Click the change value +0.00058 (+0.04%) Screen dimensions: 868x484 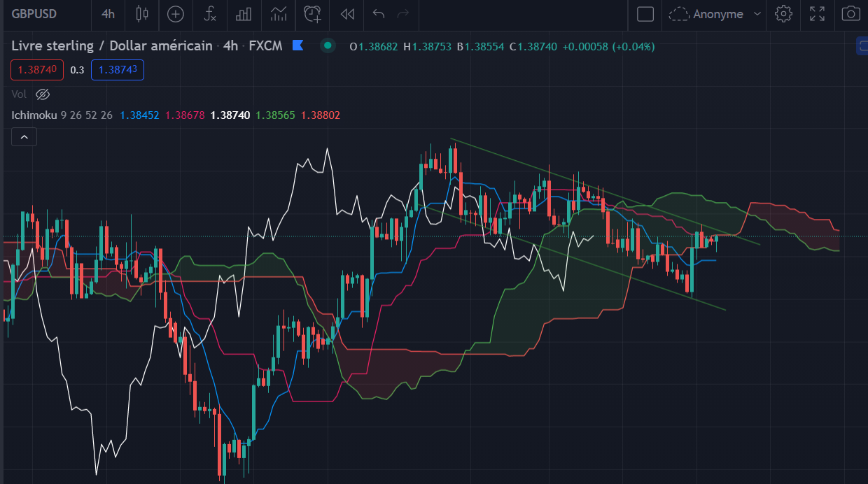pos(608,47)
